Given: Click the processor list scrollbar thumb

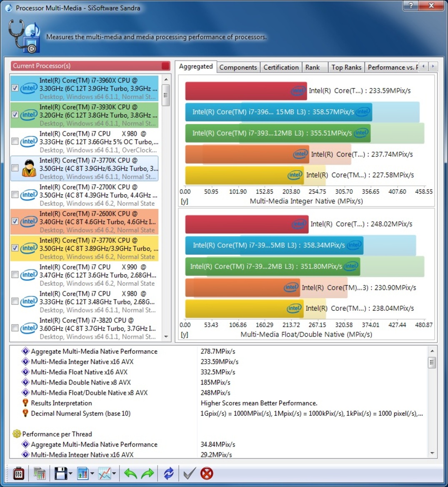Looking at the screenshot, I should [x=166, y=95].
